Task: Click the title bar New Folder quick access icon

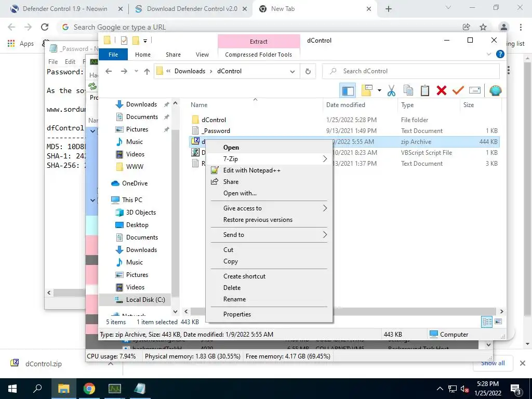Action: [136, 41]
